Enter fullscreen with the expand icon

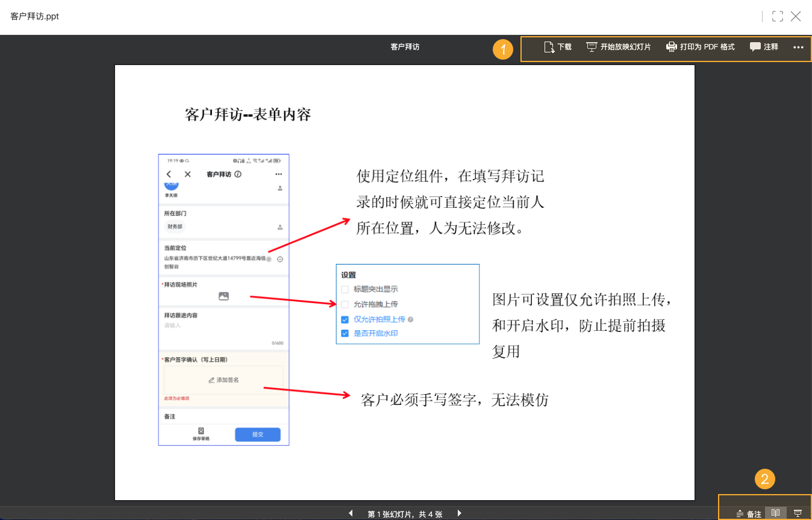776,16
